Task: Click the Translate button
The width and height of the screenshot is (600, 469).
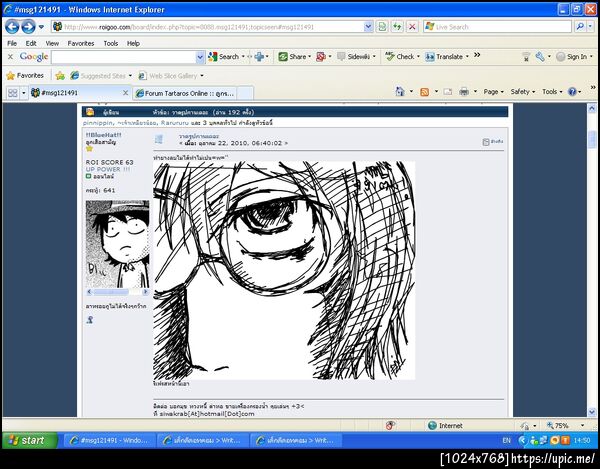Action: (447, 57)
